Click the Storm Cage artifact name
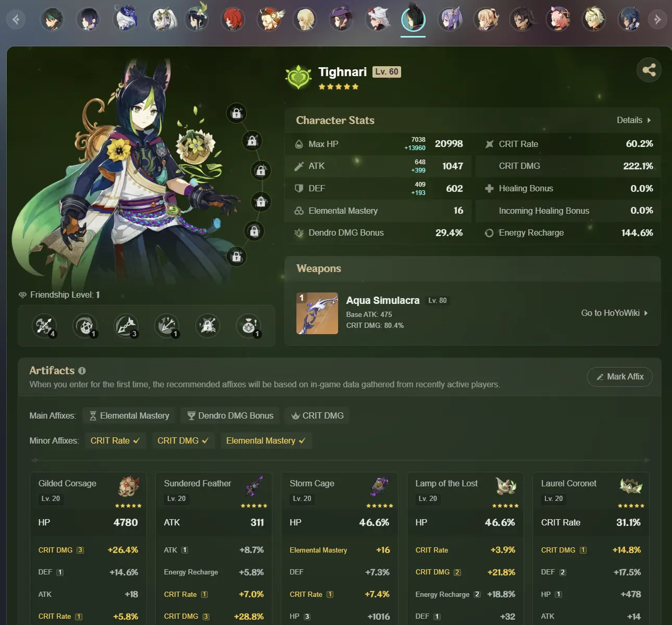This screenshot has width=672, height=625. 312,483
